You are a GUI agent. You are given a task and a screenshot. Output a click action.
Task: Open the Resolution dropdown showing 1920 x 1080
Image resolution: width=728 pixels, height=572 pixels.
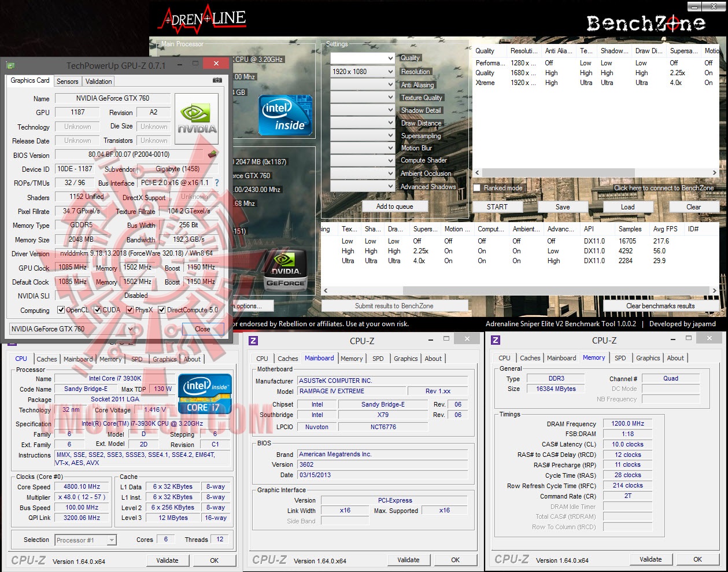(x=363, y=72)
